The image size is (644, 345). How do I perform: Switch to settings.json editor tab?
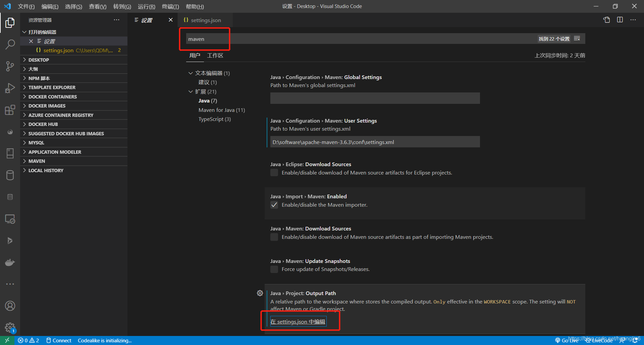point(205,20)
